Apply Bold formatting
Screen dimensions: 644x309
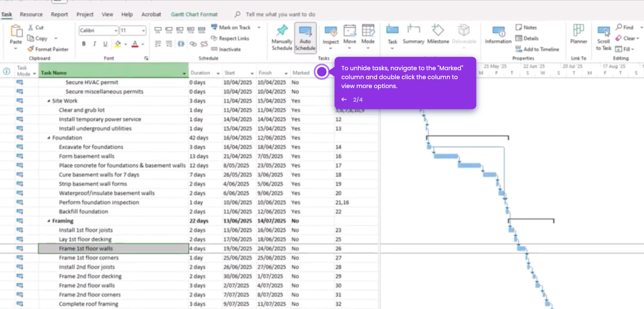click(x=84, y=44)
